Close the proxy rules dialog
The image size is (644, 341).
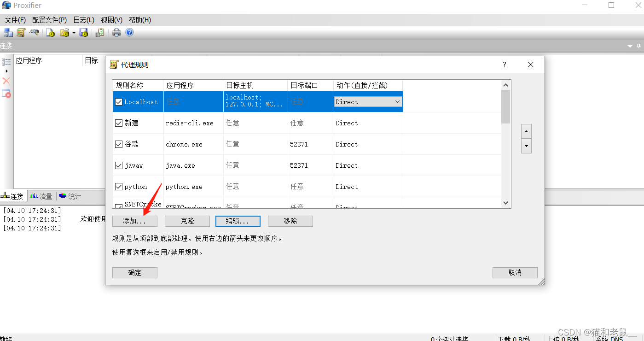pyautogui.click(x=531, y=65)
